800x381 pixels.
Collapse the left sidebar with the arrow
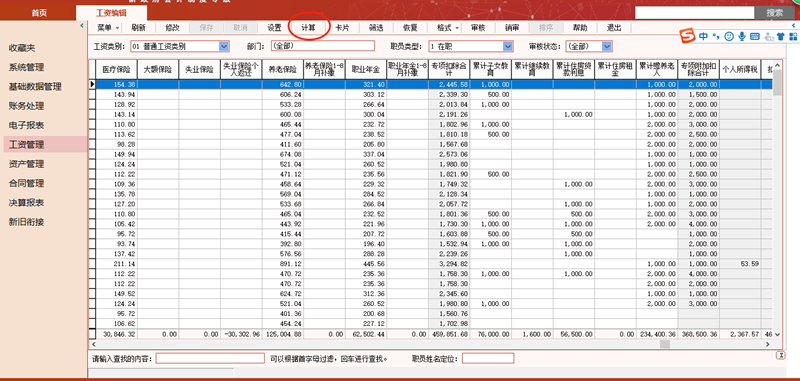pyautogui.click(x=83, y=26)
